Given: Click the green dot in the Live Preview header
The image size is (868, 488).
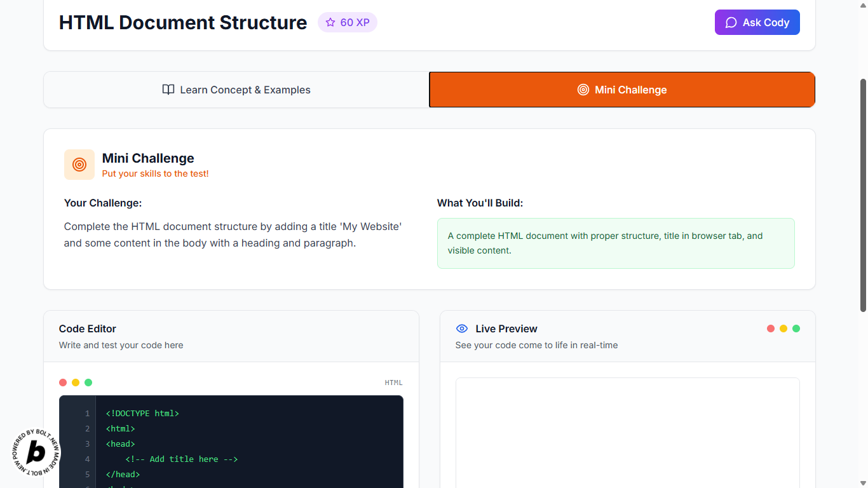Looking at the screenshot, I should click(796, 329).
